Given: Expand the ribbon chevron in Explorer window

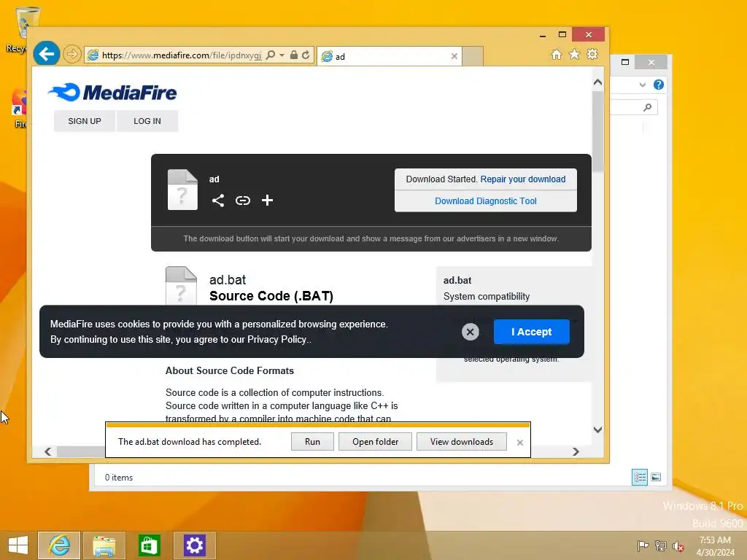Looking at the screenshot, I should [642, 85].
